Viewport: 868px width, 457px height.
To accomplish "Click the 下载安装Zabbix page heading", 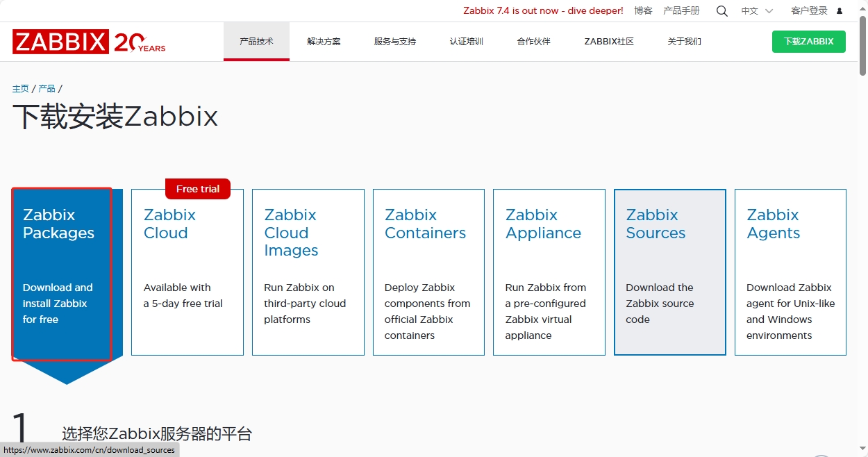I will click(115, 117).
